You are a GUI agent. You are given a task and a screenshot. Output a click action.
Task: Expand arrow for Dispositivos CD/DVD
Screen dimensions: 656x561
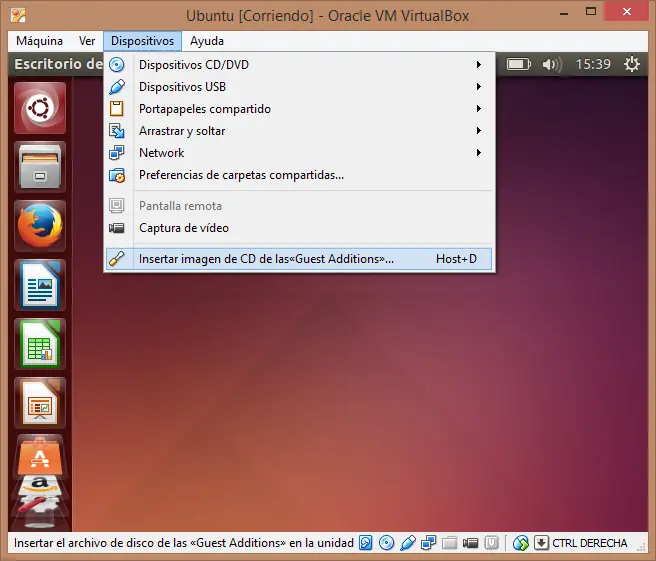pyautogui.click(x=479, y=65)
